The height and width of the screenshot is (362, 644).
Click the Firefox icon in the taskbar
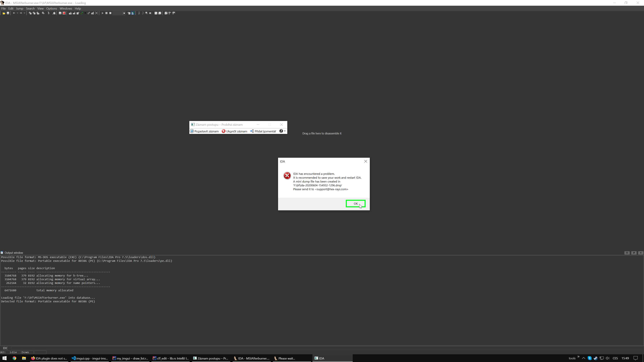click(x=33, y=358)
